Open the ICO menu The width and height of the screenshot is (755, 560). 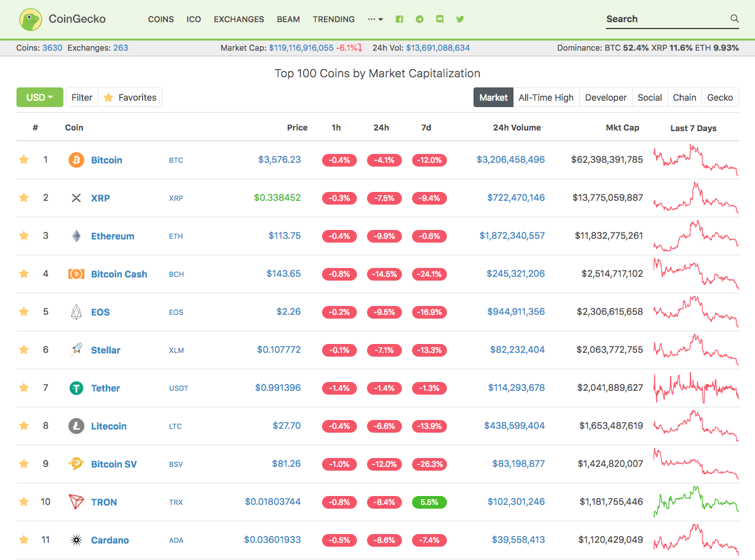(193, 19)
